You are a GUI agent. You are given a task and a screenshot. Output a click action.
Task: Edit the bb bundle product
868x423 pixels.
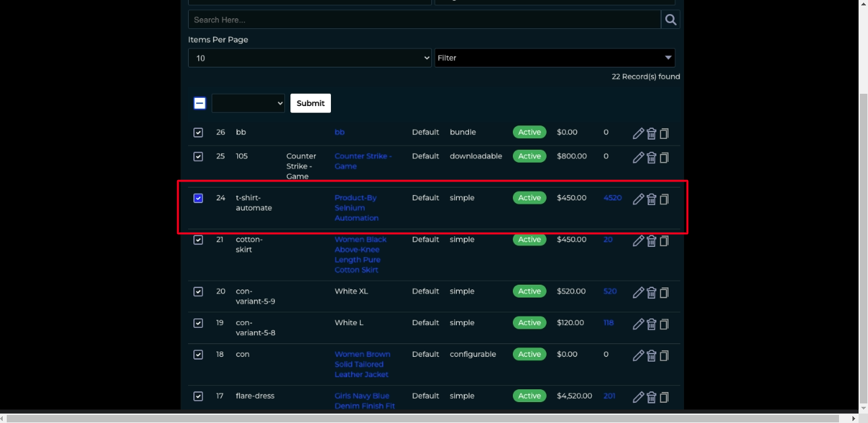(x=638, y=133)
